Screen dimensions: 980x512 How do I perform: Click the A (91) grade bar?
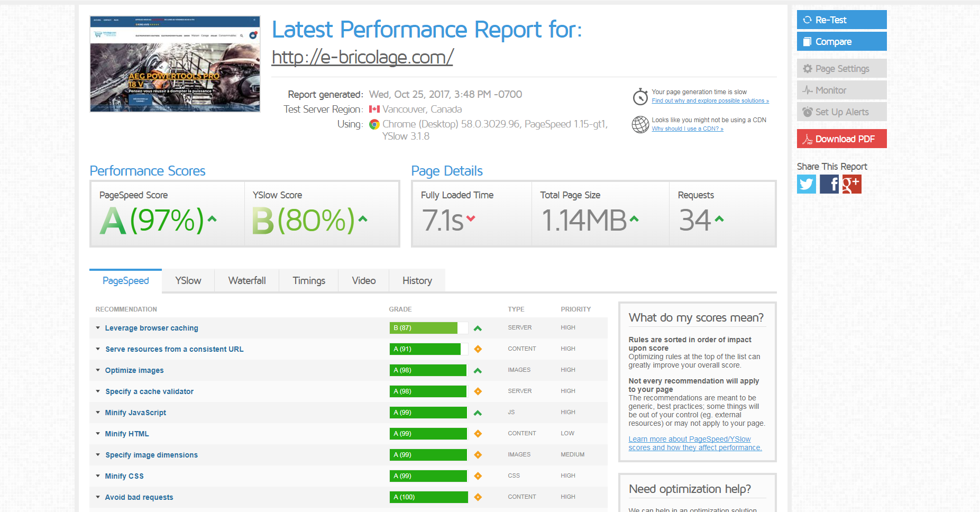(x=429, y=349)
